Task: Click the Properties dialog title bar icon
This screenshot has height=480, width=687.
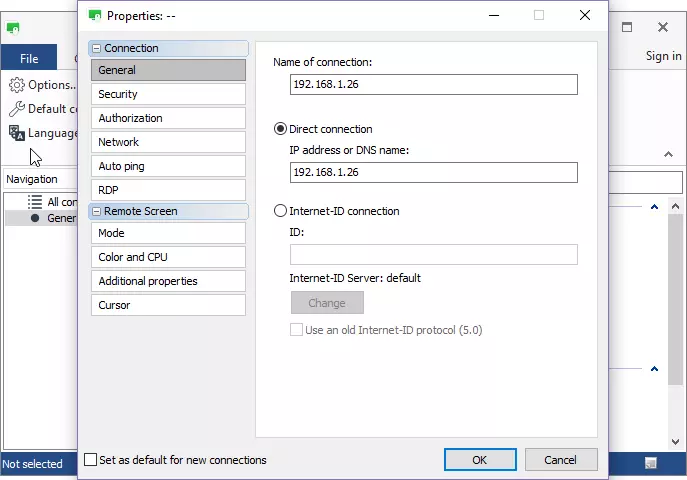Action: click(94, 15)
